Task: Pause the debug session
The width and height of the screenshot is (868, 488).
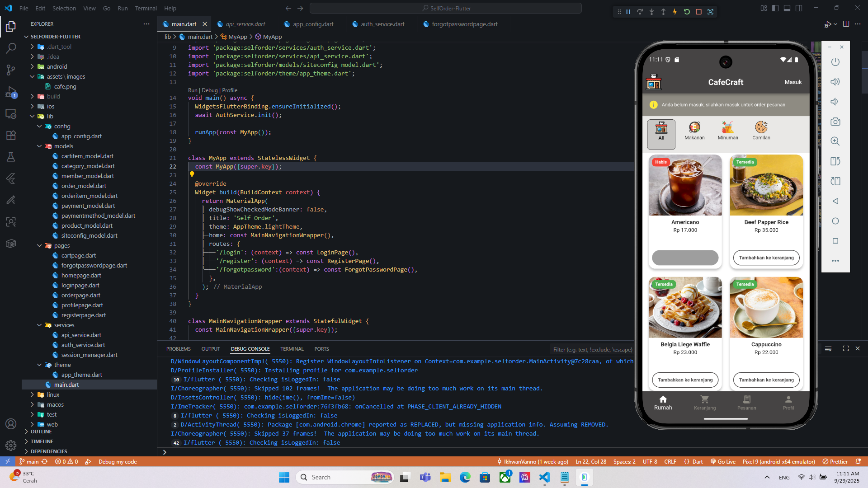Action: click(628, 12)
